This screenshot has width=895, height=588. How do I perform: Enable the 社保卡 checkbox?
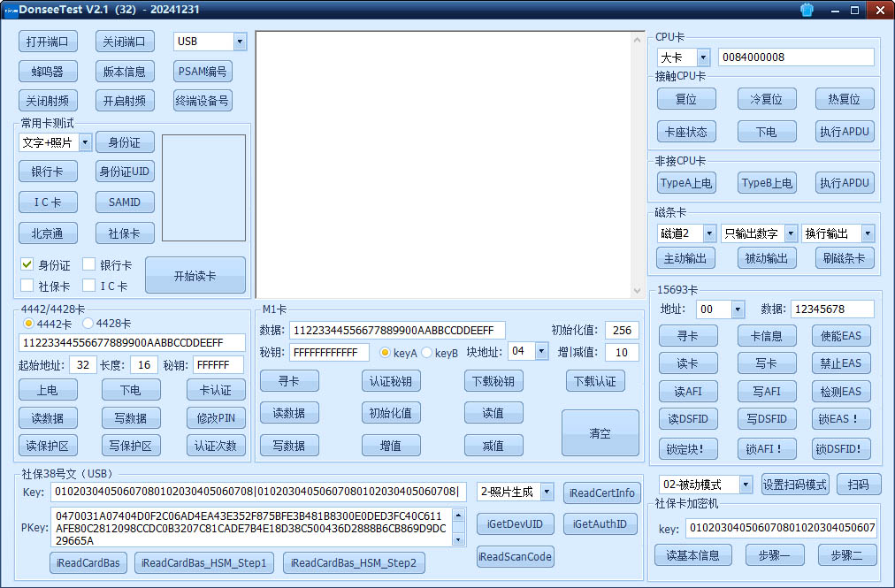point(27,286)
